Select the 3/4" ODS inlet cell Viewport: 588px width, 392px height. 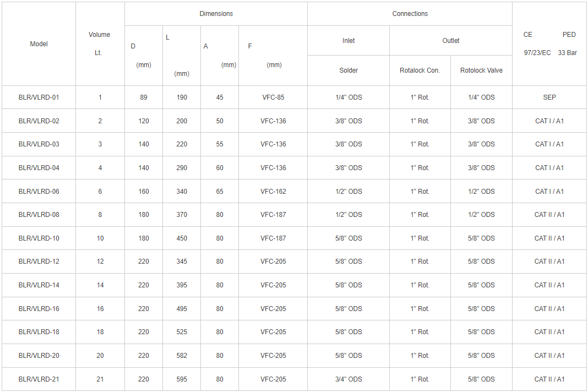pyautogui.click(x=349, y=379)
